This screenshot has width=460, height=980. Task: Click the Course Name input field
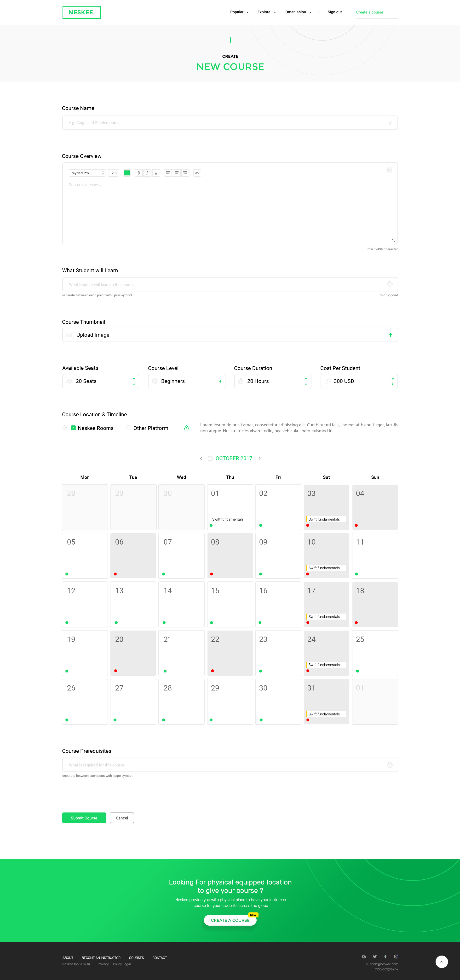pos(228,123)
